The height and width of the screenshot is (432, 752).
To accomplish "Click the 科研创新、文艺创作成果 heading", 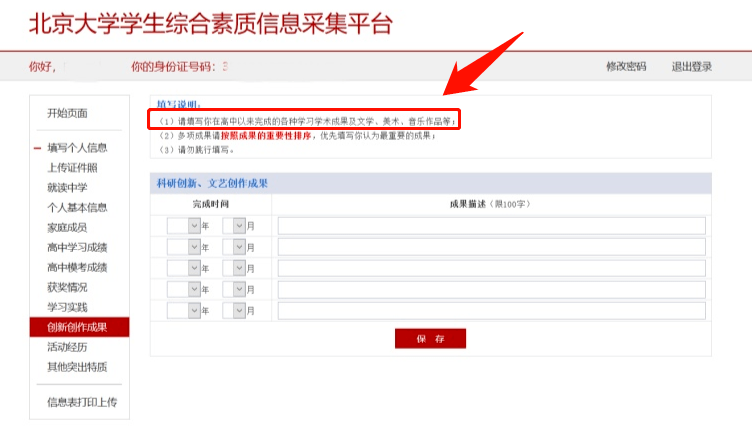I will pos(212,183).
